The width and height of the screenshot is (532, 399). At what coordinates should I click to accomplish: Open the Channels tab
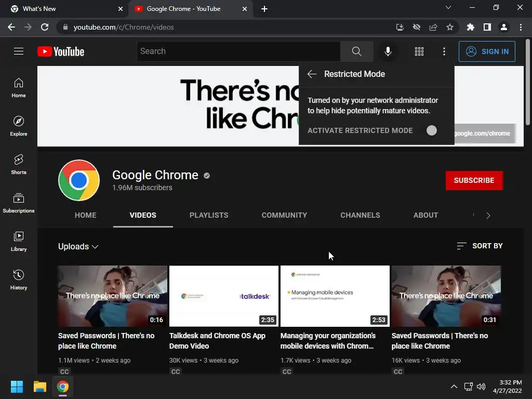click(x=361, y=215)
